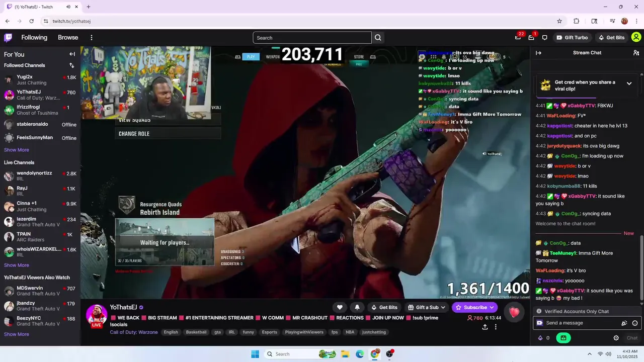Image resolution: width=644 pixels, height=362 pixels.
Task: Open the stream's three-dot options menu
Action: (x=496, y=327)
